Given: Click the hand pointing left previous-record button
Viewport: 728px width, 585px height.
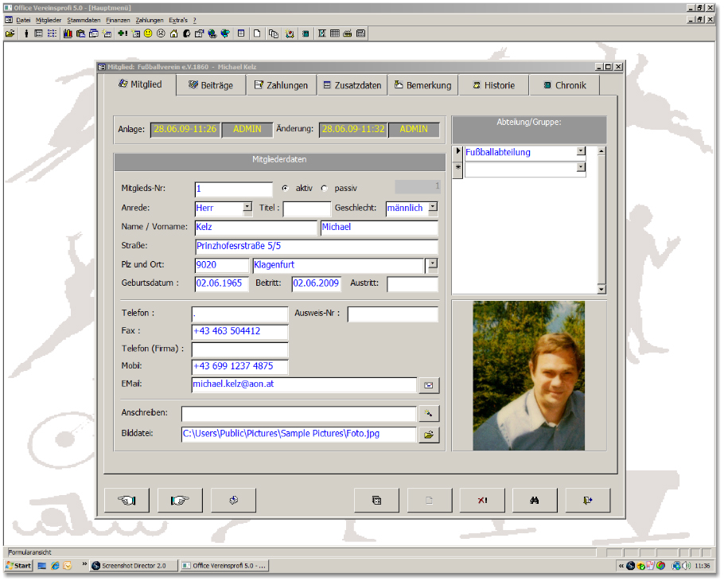Looking at the screenshot, I should 127,501.
